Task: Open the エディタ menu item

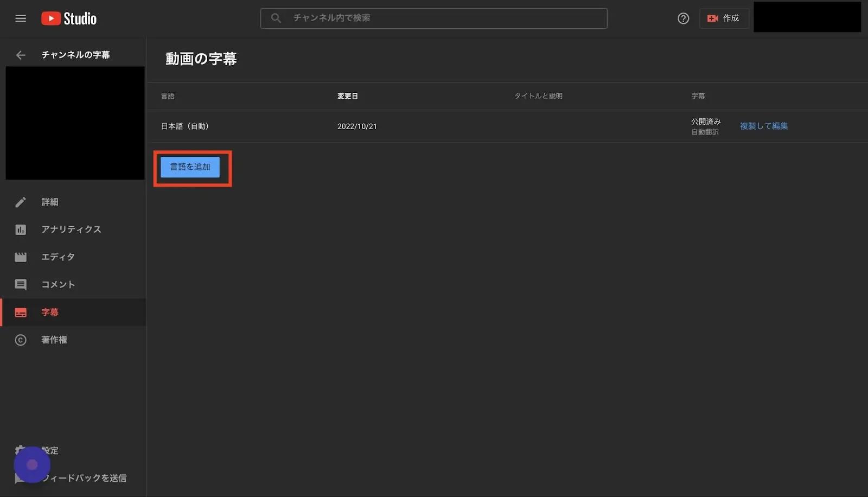Action: [x=73, y=257]
